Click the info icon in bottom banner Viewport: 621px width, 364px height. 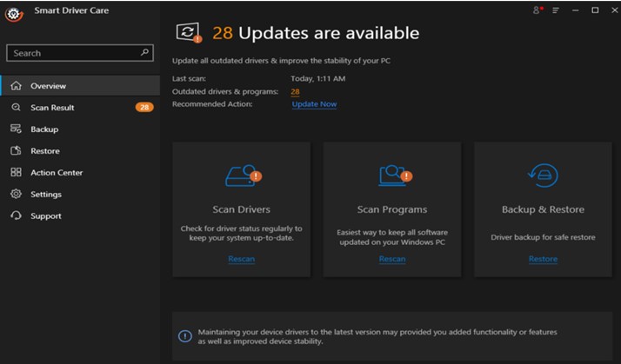(x=185, y=336)
